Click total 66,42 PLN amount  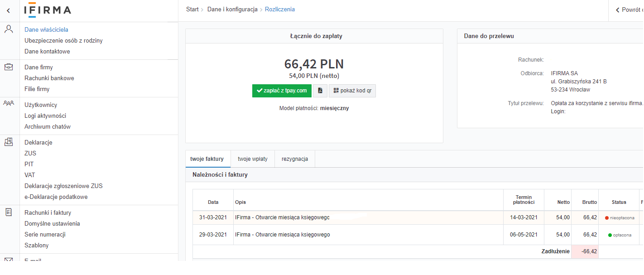pos(314,64)
